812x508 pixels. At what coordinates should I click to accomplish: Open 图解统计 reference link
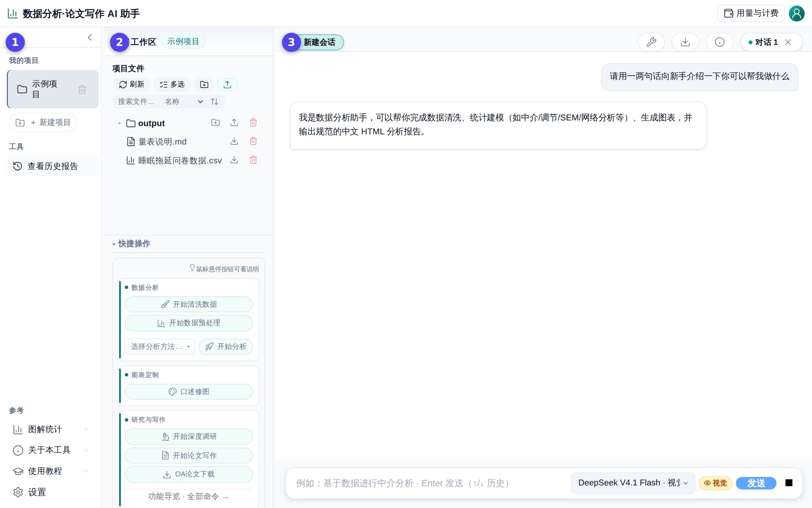(x=51, y=429)
